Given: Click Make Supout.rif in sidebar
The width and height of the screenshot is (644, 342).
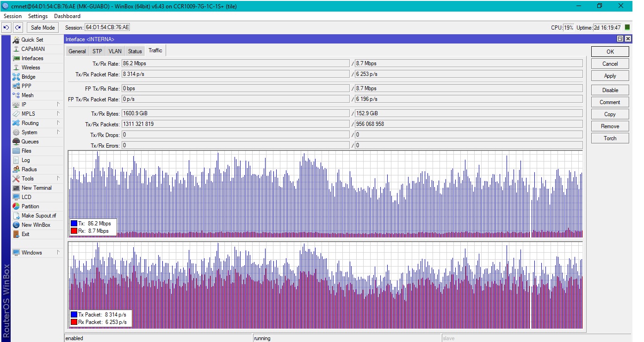Looking at the screenshot, I should (x=38, y=216).
